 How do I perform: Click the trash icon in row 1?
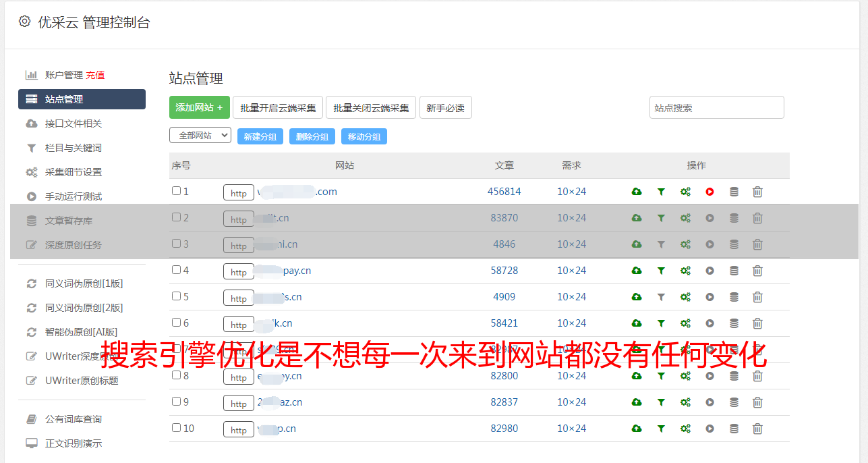tap(757, 192)
